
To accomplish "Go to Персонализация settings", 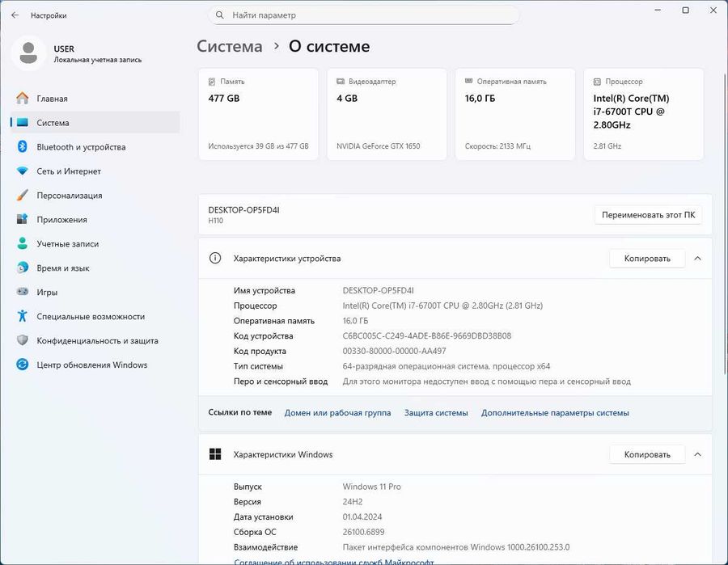I will point(95,196).
